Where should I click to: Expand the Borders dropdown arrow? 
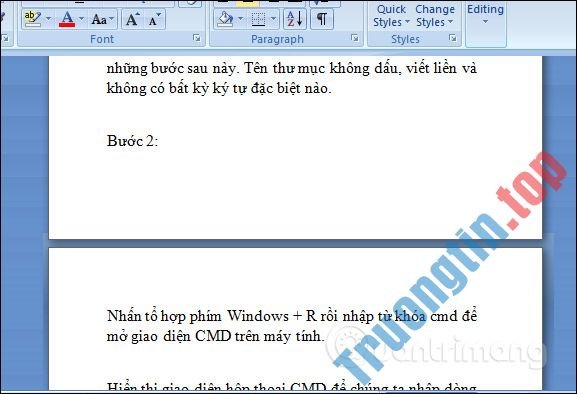pyautogui.click(x=273, y=19)
